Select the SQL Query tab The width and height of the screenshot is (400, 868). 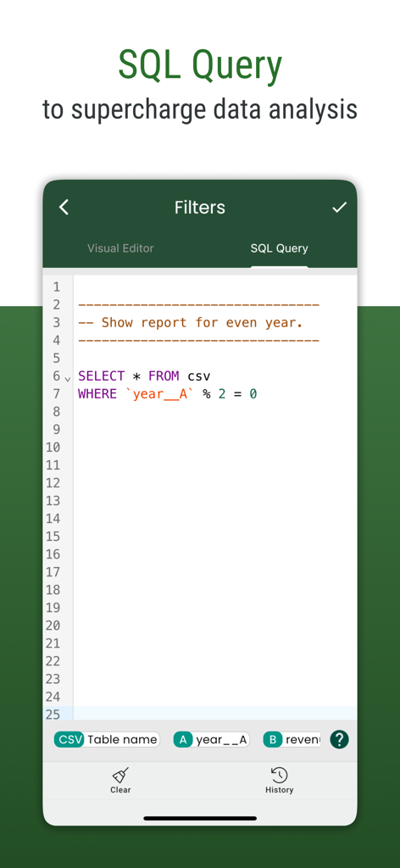[x=280, y=248]
